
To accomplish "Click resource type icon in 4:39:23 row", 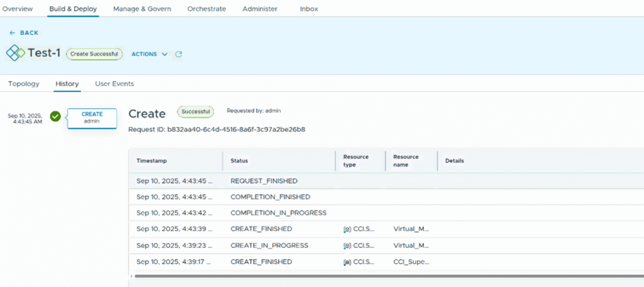I will [347, 246].
